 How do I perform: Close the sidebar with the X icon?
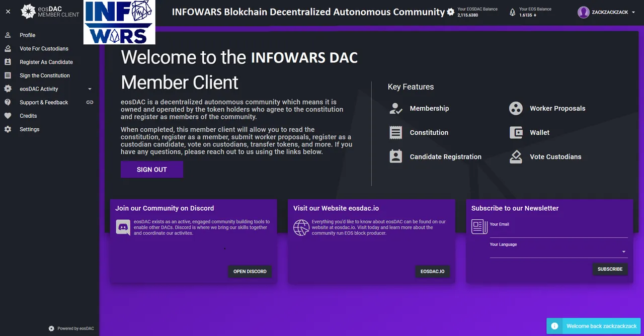pos(8,11)
